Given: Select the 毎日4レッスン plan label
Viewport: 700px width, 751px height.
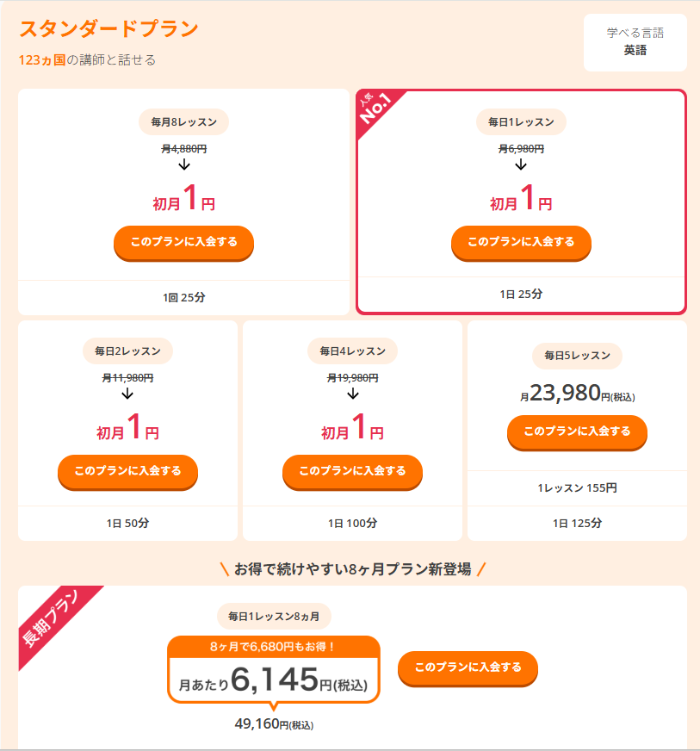Looking at the screenshot, I should pyautogui.click(x=352, y=351).
